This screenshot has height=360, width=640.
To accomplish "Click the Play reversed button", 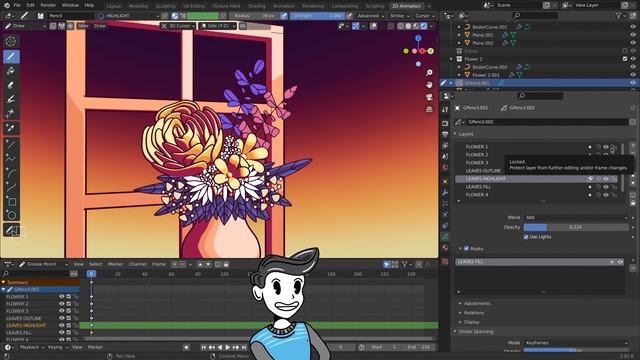I will coord(220,347).
